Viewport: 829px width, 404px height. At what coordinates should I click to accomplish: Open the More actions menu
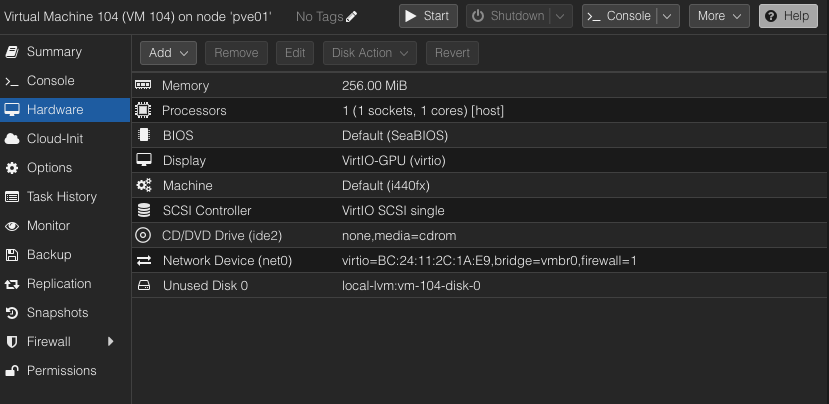[719, 16]
